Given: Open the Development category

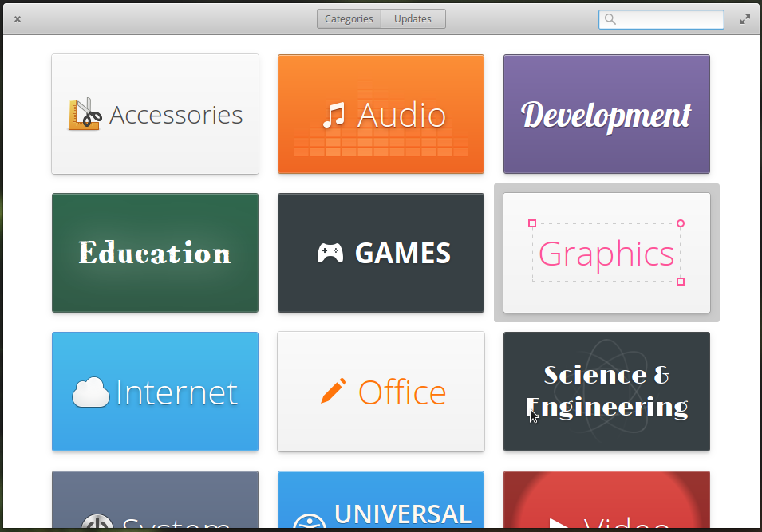Looking at the screenshot, I should pos(606,113).
